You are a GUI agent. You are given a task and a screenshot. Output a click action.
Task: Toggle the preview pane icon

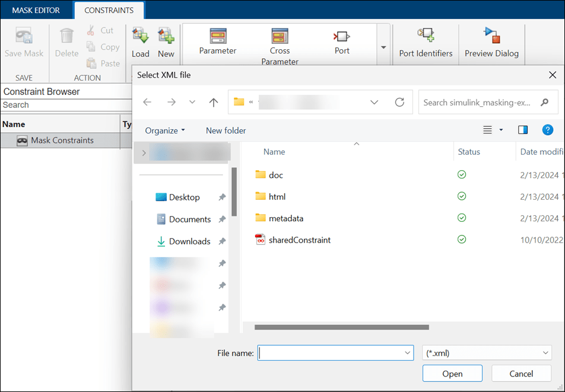(523, 130)
